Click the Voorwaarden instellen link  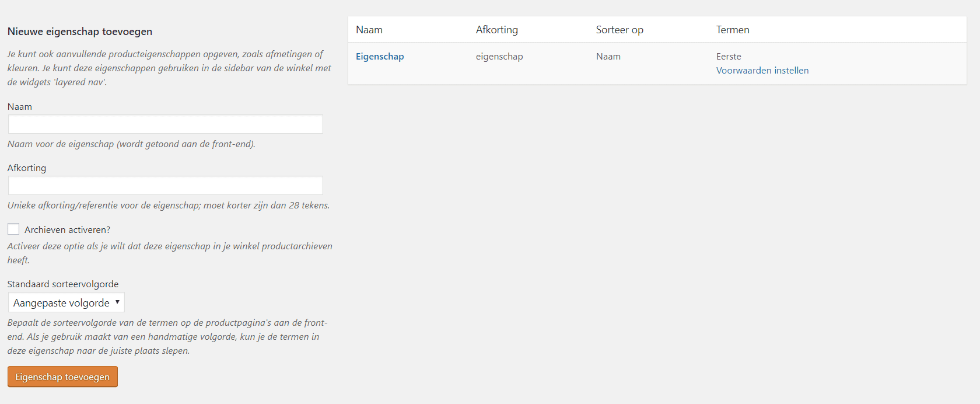762,71
